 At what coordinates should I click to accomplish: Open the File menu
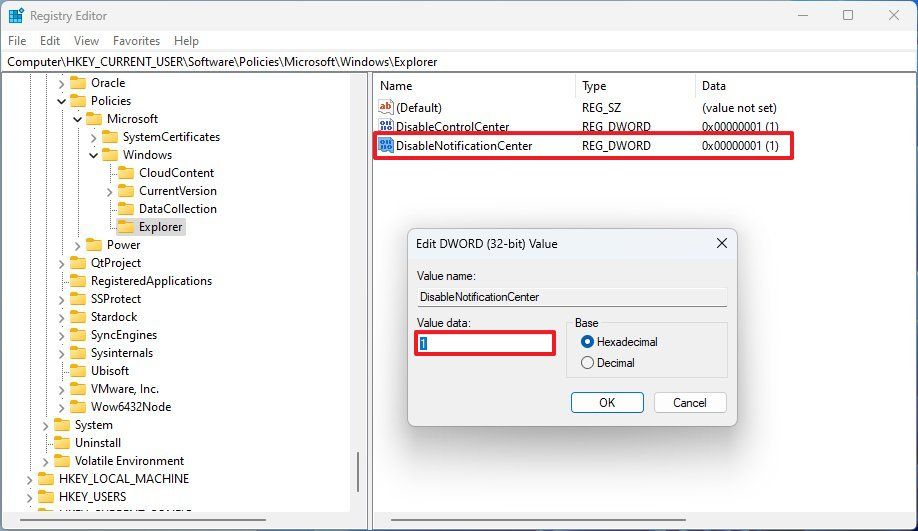[17, 41]
